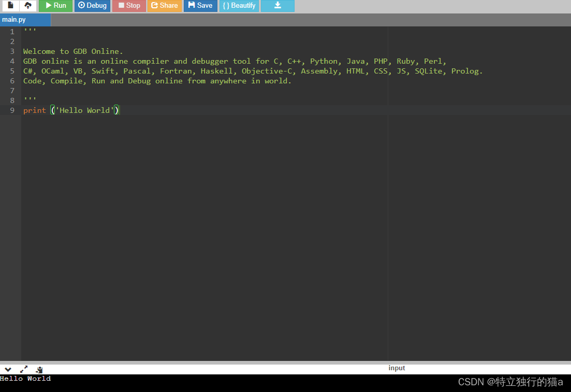Screen dimensions: 571x392
Task: Run the program with the green Run button
Action: tap(55, 6)
